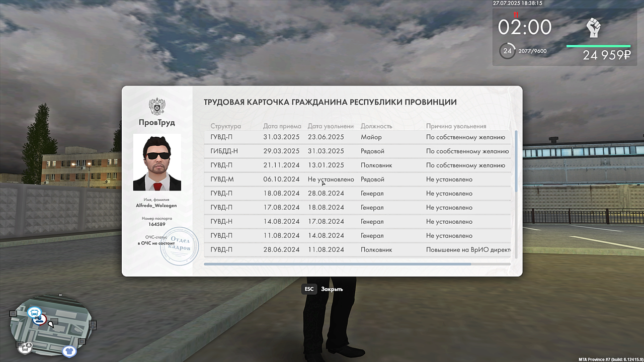Viewport: 644px width, 362px height.
Task: Click the red fork-and-knife hunger icon
Action: tap(515, 16)
